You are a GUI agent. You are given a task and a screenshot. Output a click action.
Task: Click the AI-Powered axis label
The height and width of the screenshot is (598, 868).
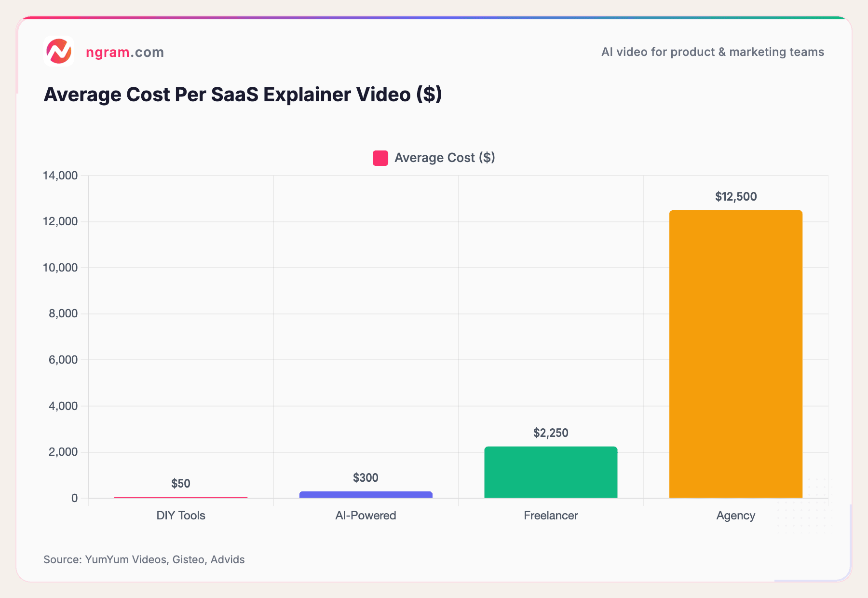(365, 516)
